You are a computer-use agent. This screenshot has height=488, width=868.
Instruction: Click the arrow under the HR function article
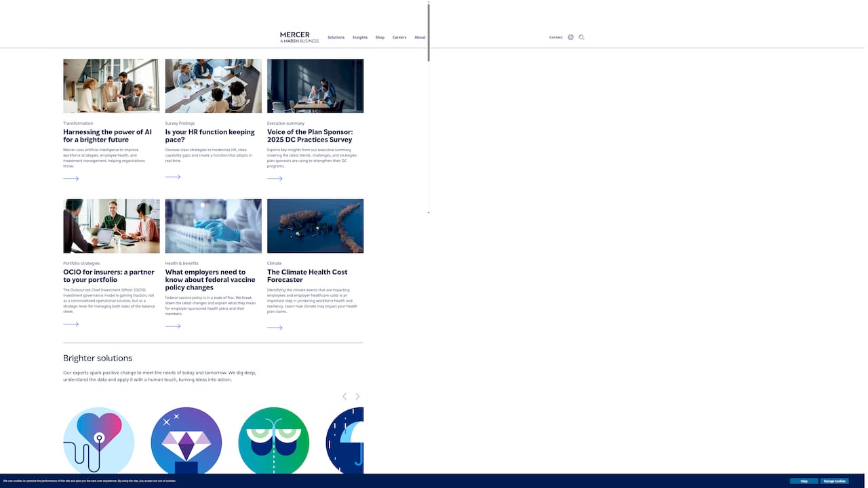pos(173,176)
